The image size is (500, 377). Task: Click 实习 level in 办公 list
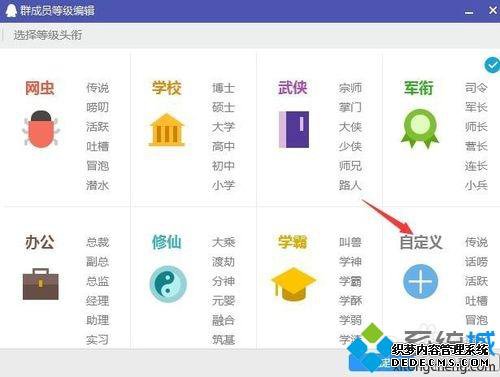(97, 340)
